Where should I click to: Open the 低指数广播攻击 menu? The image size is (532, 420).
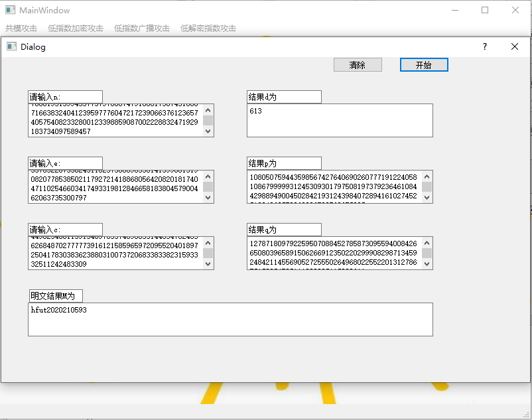142,28
